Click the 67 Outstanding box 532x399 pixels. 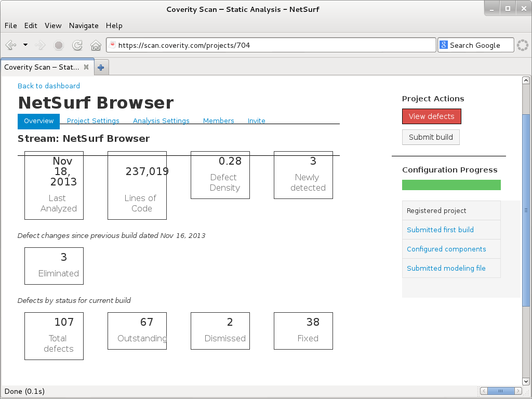coord(137,331)
